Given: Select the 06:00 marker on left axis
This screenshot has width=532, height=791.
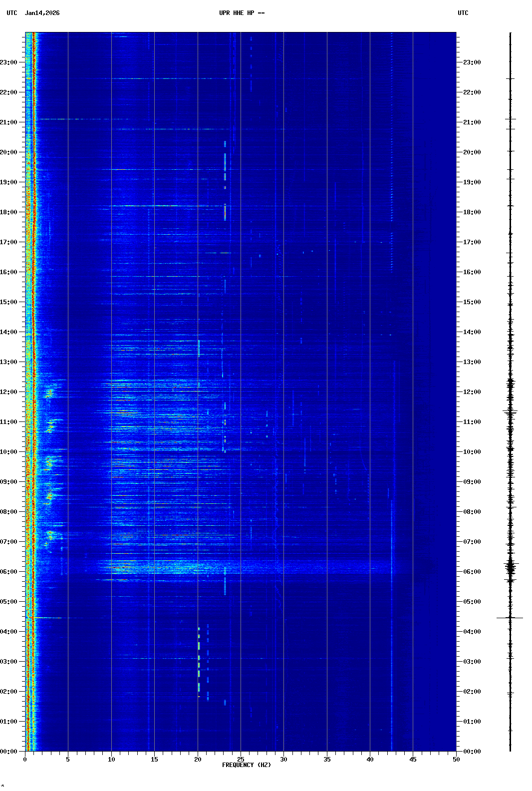Looking at the screenshot, I should 9,572.
